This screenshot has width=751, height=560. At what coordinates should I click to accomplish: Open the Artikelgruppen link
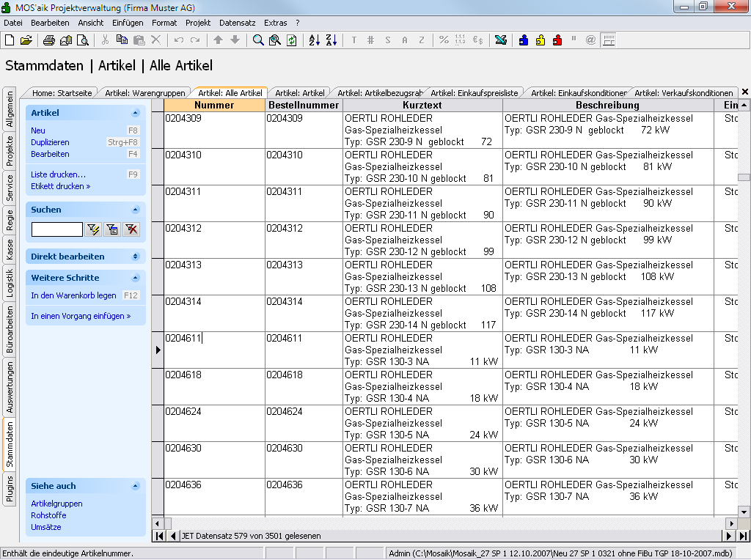56,504
